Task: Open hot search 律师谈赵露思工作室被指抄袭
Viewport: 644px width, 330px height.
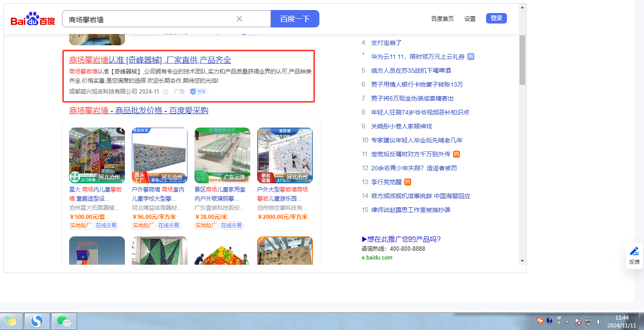Action: tap(411, 210)
